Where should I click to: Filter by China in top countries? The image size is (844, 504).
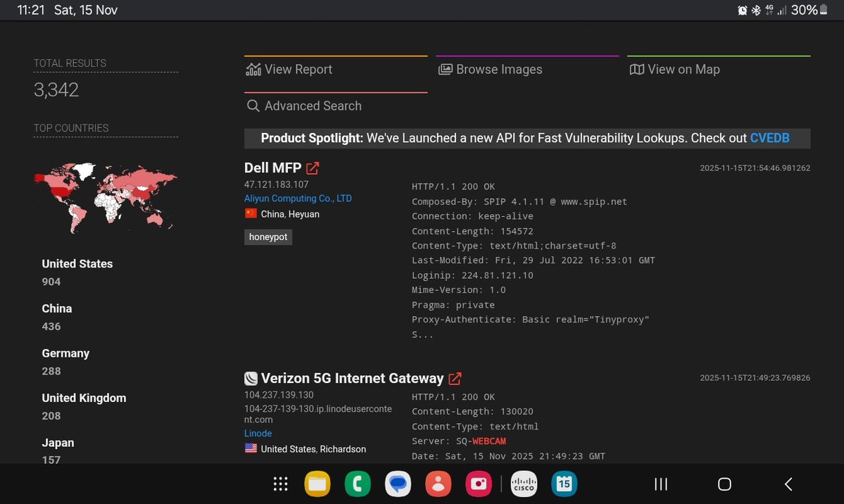[x=57, y=308]
